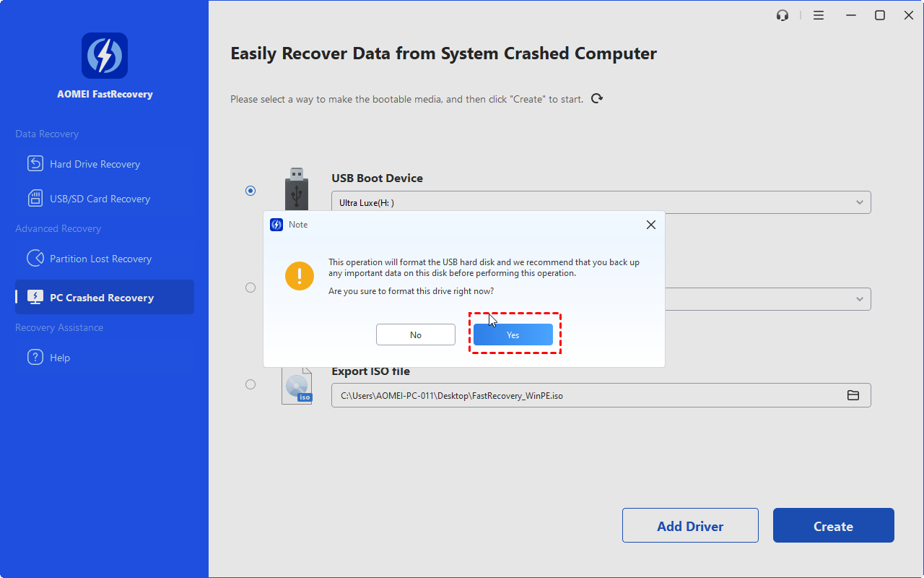The image size is (924, 578).
Task: Close the Note dialog
Action: [650, 225]
